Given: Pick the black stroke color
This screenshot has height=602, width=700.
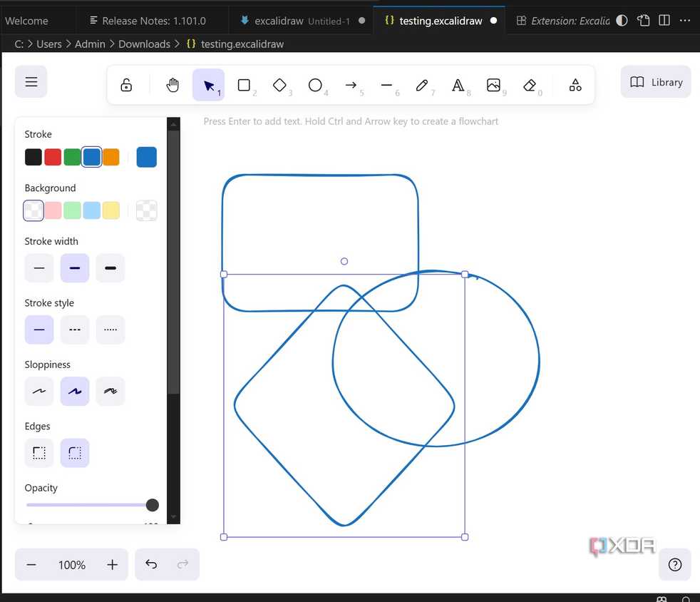Looking at the screenshot, I should (34, 157).
